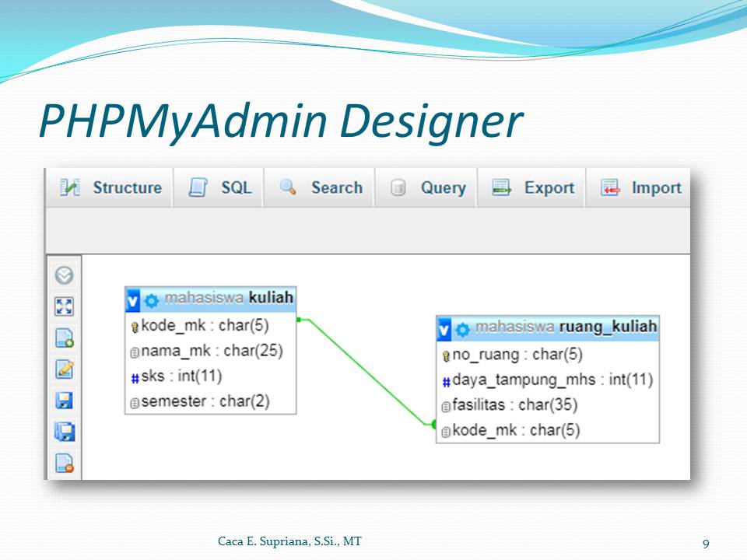Screen dimensions: 747x560
Task: Click the Search magnifier icon
Action: [288, 187]
